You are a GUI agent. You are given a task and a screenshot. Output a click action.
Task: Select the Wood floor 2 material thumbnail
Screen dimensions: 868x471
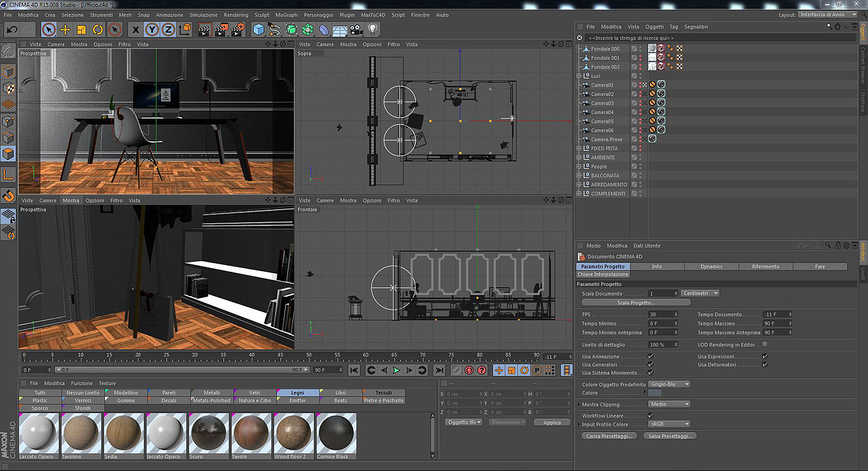(294, 434)
